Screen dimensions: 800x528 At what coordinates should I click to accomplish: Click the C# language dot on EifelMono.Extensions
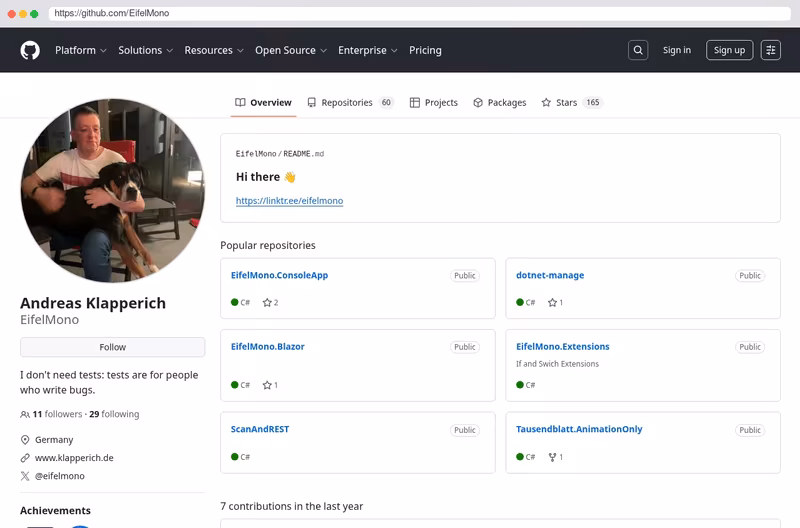(520, 385)
